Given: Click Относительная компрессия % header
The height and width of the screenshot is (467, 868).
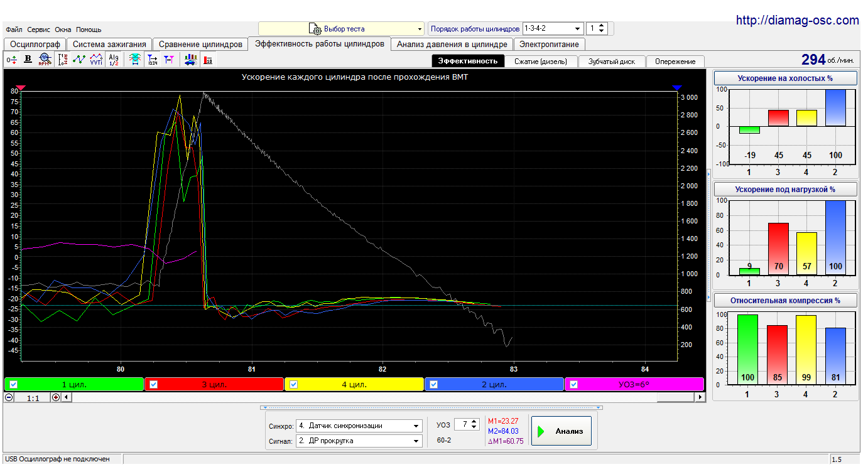Looking at the screenshot, I should point(785,300).
